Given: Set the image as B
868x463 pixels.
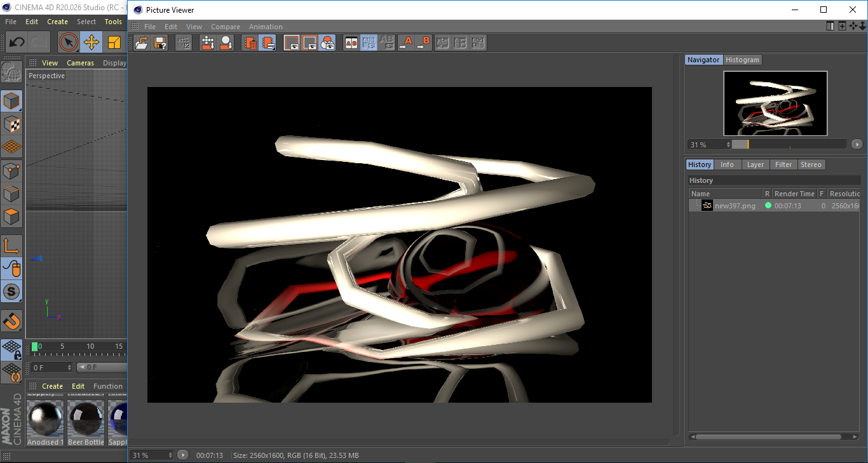Looking at the screenshot, I should coord(423,43).
